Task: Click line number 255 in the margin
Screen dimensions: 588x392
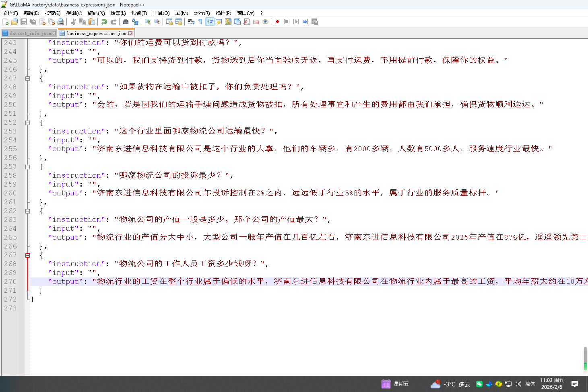Action: coord(10,149)
